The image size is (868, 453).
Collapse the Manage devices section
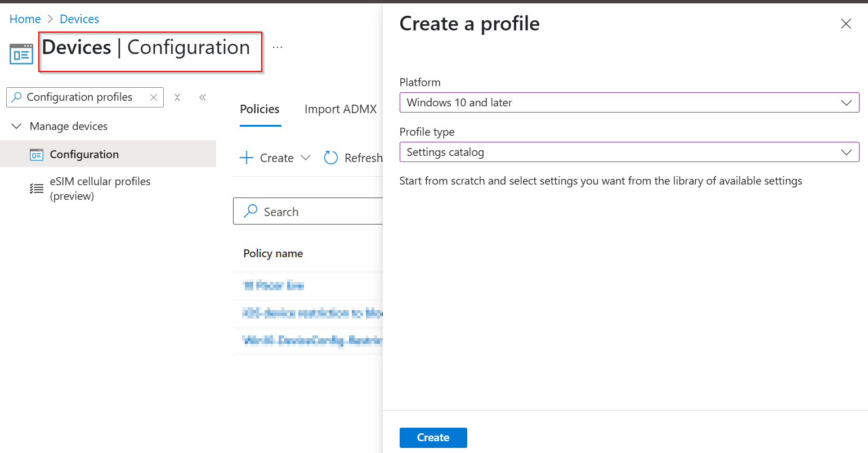pos(17,126)
